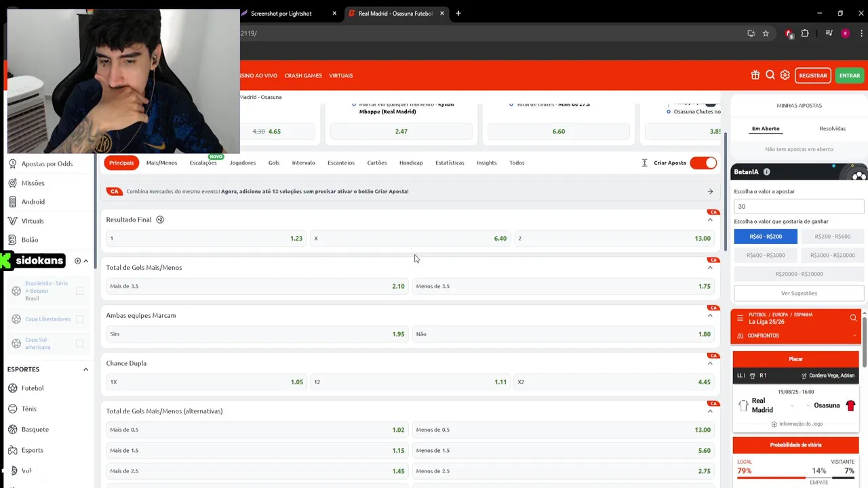Screen dimensions: 868x488
Task: Click the Android icon in sidebar
Action: coord(14,201)
